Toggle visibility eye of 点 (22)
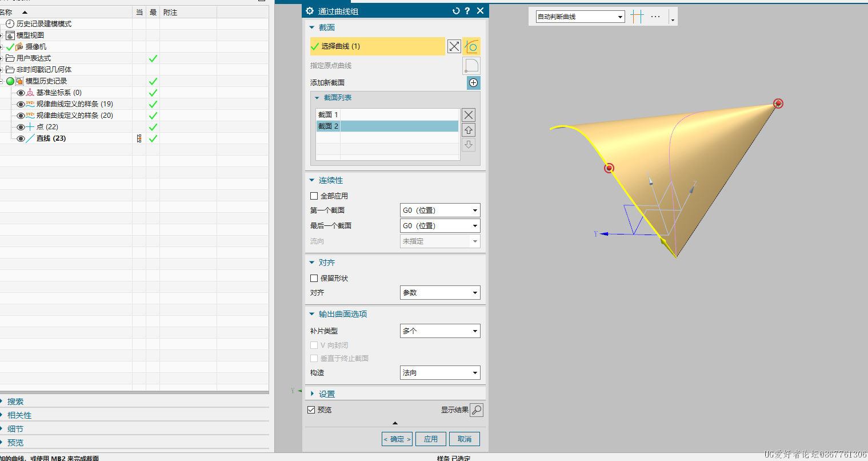 [21, 127]
